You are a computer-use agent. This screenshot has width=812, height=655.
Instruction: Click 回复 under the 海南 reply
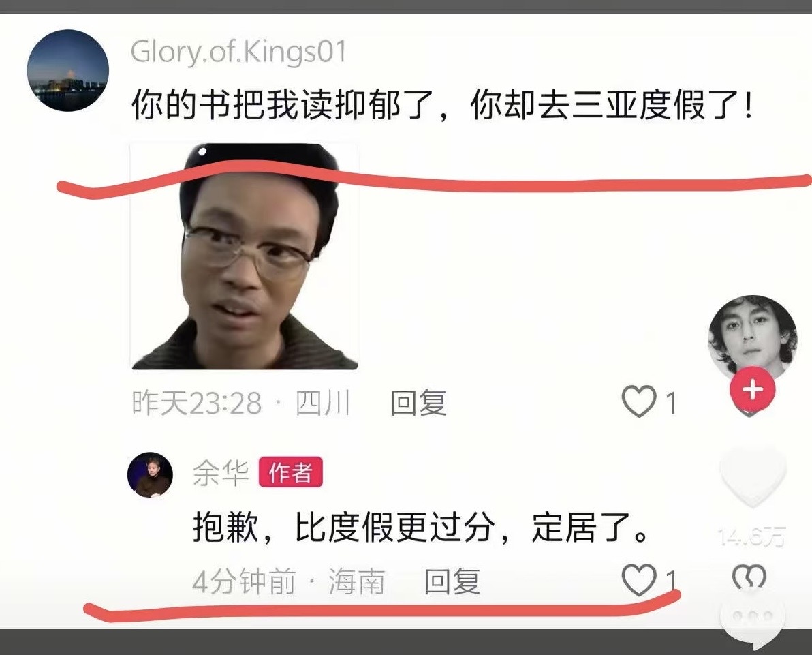452,581
